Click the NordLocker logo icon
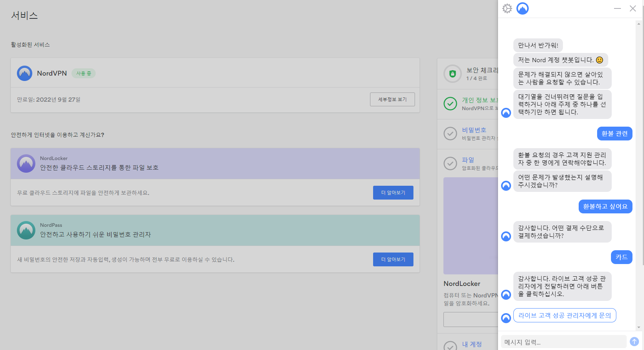The width and height of the screenshot is (644, 350). 26,163
